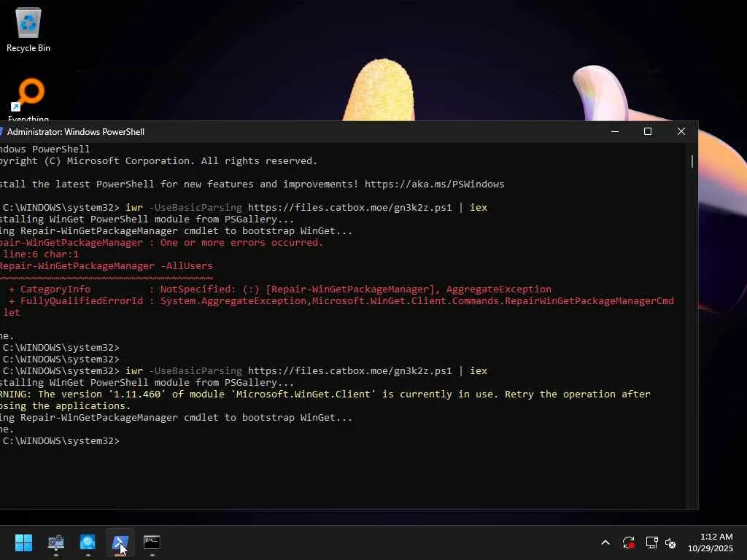The width and height of the screenshot is (747, 560).
Task: Open the second taskbar app with gear overlay
Action: pyautogui.click(x=55, y=542)
